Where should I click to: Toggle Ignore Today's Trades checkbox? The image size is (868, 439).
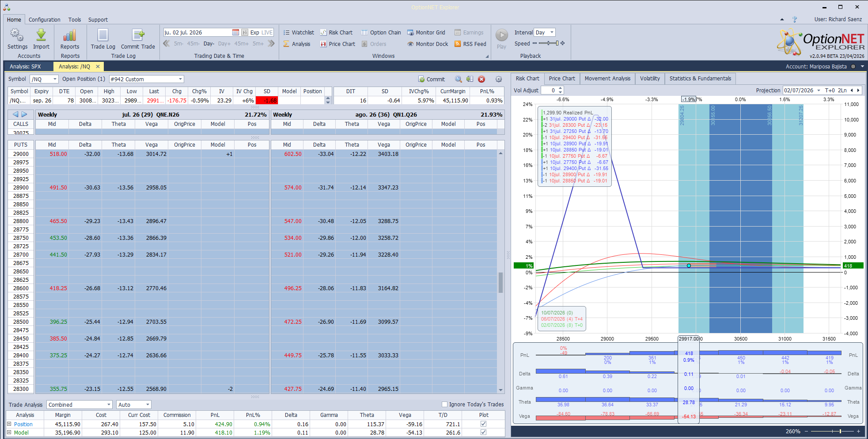444,404
